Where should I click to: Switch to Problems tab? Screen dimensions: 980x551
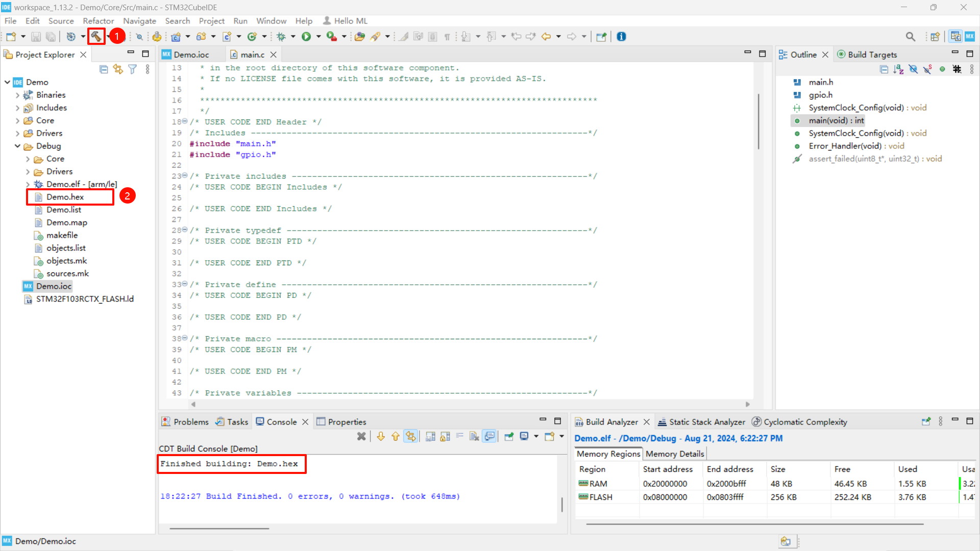tap(185, 422)
